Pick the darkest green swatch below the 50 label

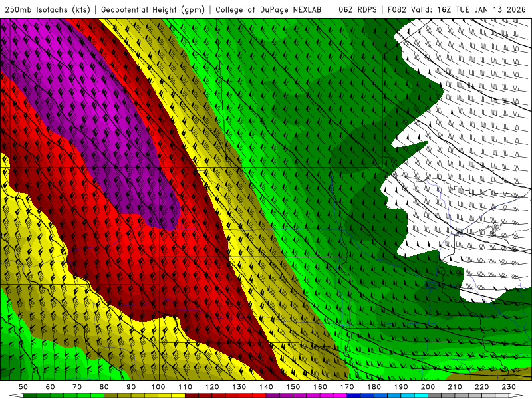(x=30, y=396)
